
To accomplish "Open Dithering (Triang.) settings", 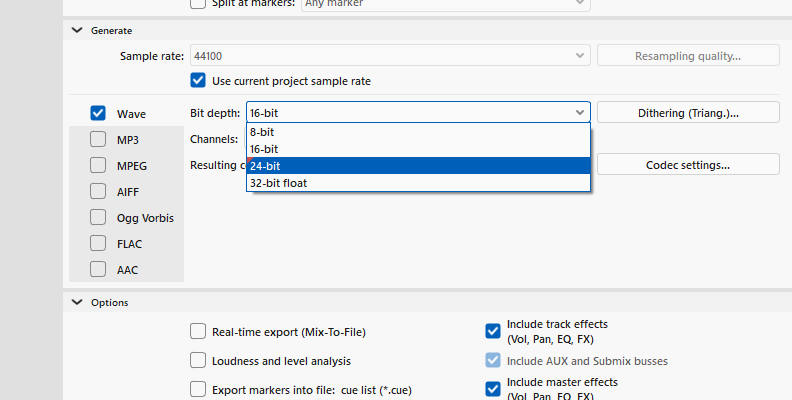I will coord(688,113).
